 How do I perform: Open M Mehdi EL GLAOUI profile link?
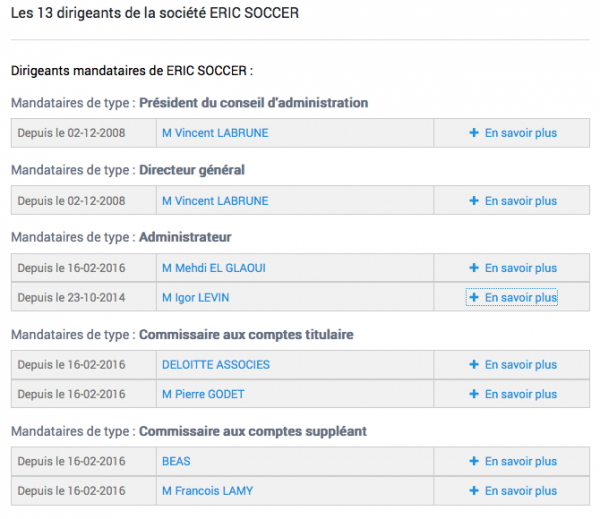214,268
